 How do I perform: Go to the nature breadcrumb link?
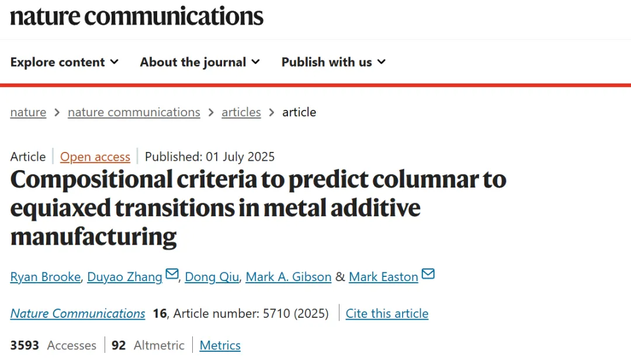click(x=28, y=112)
